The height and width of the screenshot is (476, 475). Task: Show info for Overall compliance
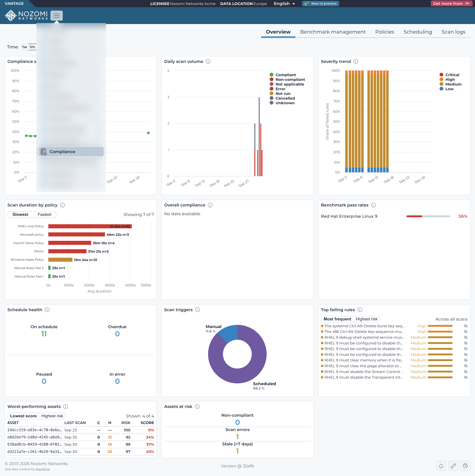point(210,205)
